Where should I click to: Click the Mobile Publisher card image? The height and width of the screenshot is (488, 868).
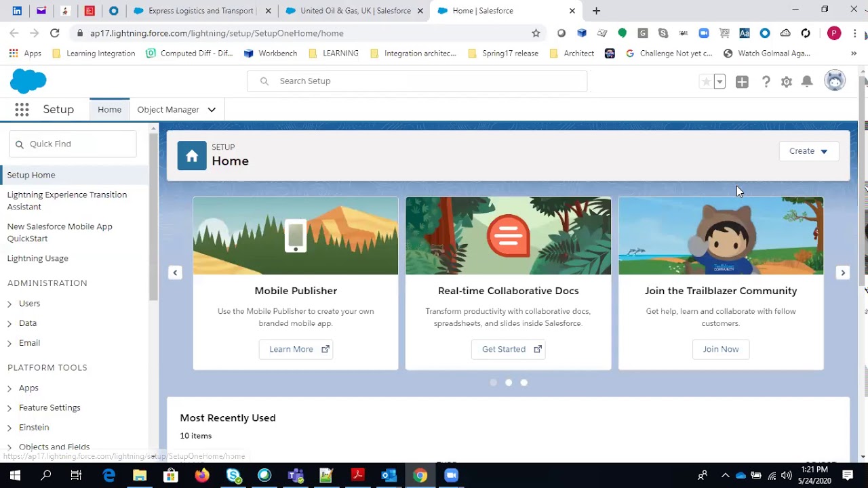click(x=296, y=236)
